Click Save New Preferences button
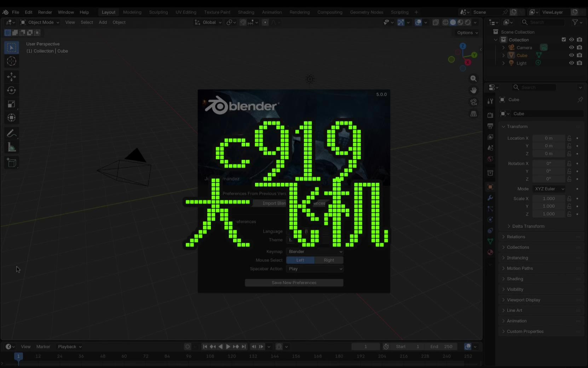 click(294, 283)
